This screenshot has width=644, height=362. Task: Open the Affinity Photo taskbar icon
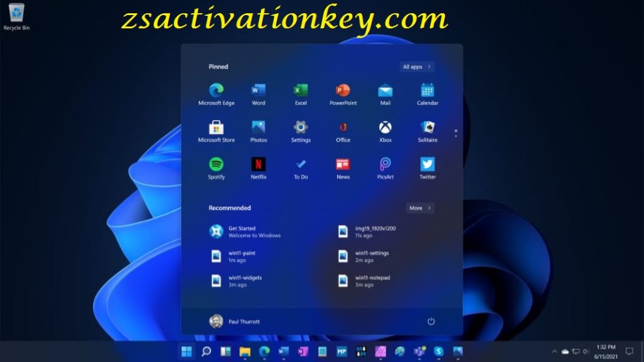pyautogui.click(x=380, y=351)
